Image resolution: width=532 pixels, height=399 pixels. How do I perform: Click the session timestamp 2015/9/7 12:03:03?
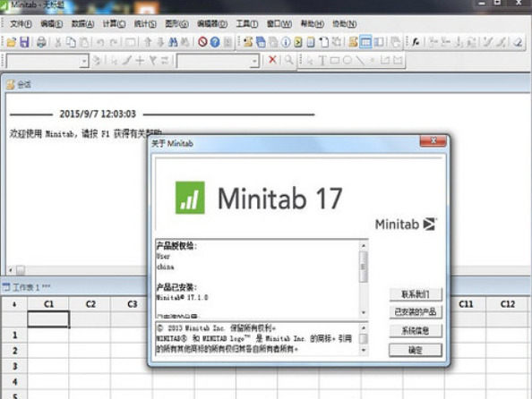[98, 114]
